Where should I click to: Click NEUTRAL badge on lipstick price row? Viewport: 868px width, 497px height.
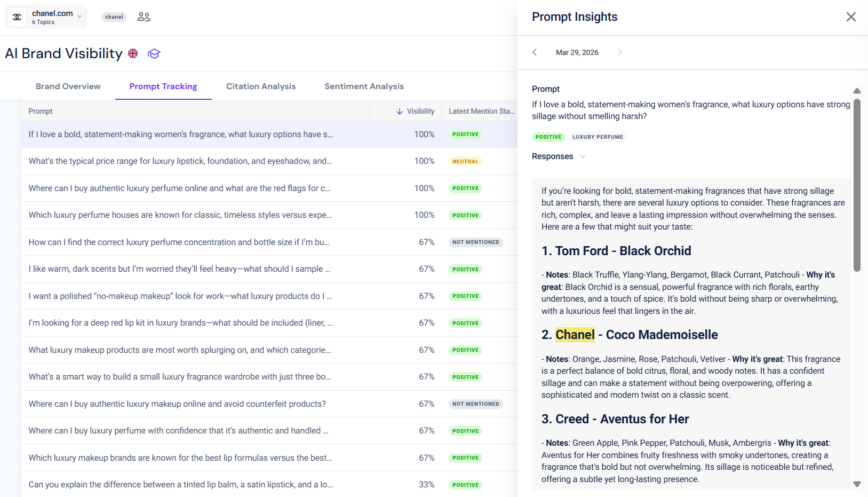(x=465, y=161)
